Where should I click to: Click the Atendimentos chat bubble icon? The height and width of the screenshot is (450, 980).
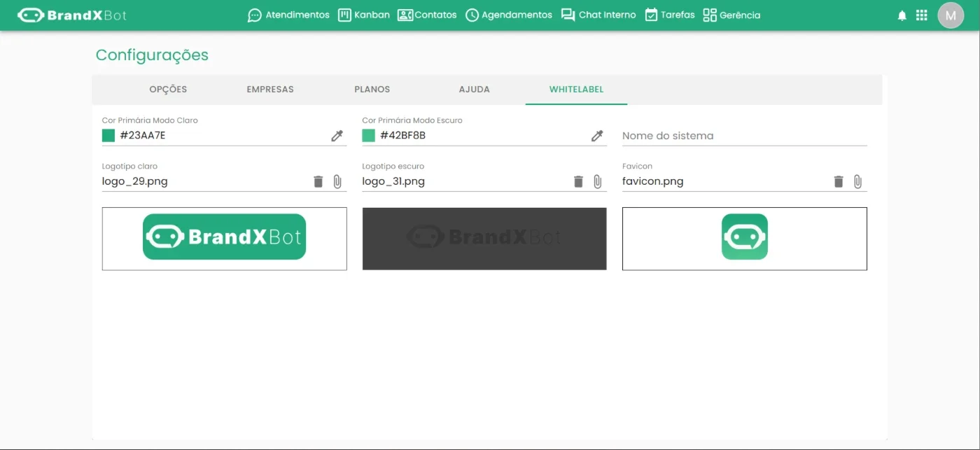point(255,15)
